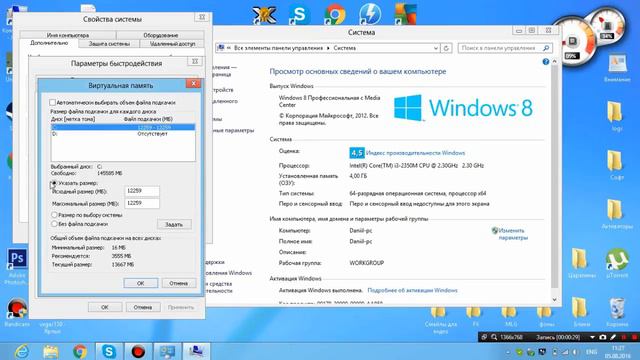This screenshot has height=360, width=640.
Task: Open the Photoshop desktop shortcut
Action: pyautogui.click(x=17, y=259)
